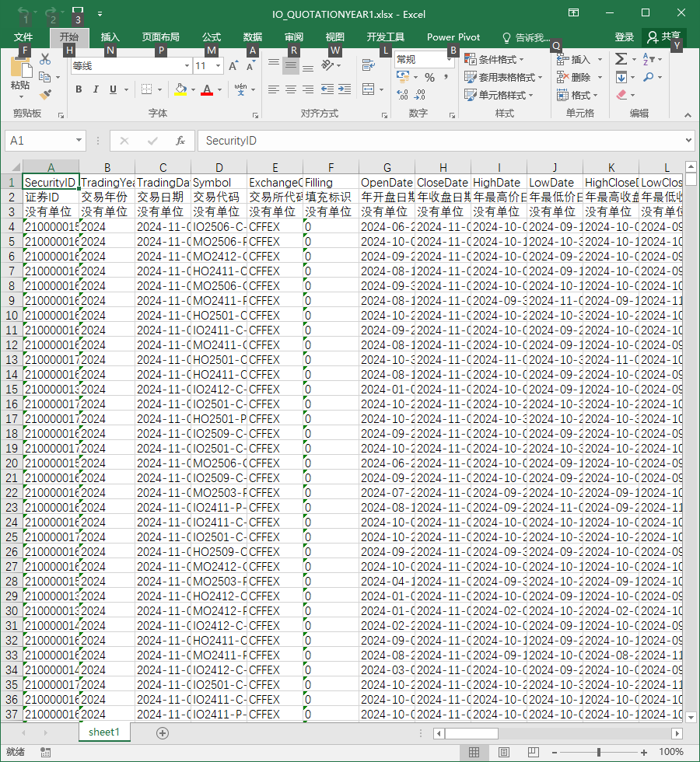This screenshot has height=762, width=700.
Task: Add a new sheet with the plus button
Action: [163, 732]
